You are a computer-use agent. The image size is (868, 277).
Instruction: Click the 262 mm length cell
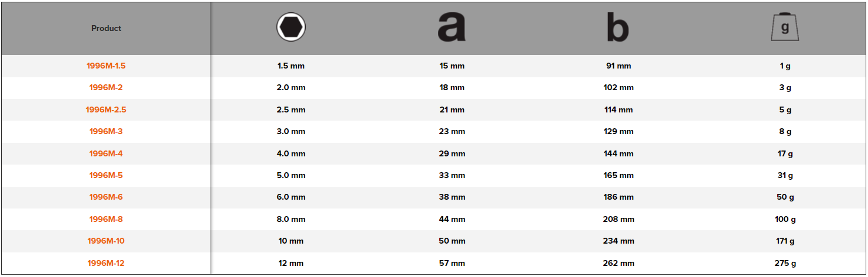point(618,263)
